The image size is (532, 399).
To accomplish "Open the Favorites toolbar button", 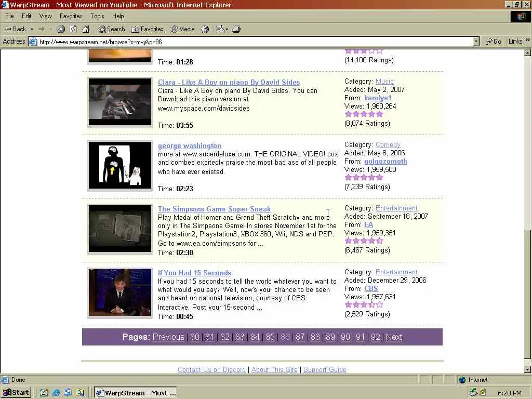I will 147,29.
